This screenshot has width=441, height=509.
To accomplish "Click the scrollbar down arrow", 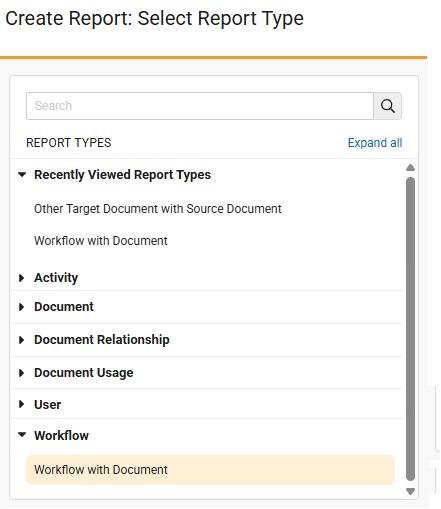I will point(411,491).
